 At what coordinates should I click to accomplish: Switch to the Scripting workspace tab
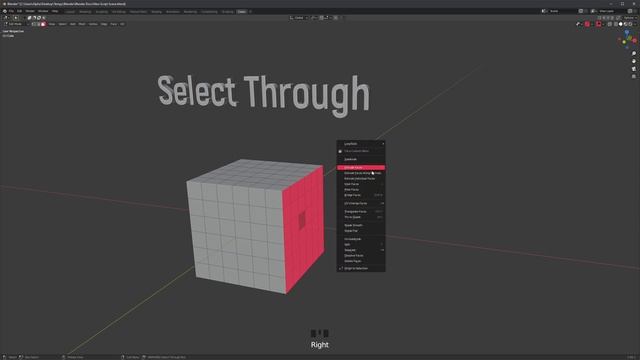click(x=227, y=11)
